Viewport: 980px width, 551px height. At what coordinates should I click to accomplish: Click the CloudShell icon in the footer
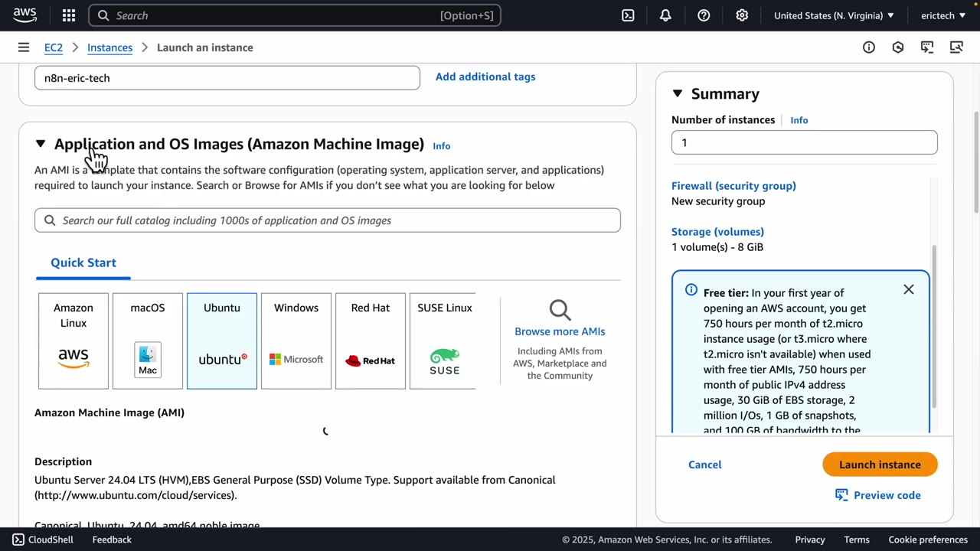[x=17, y=540]
